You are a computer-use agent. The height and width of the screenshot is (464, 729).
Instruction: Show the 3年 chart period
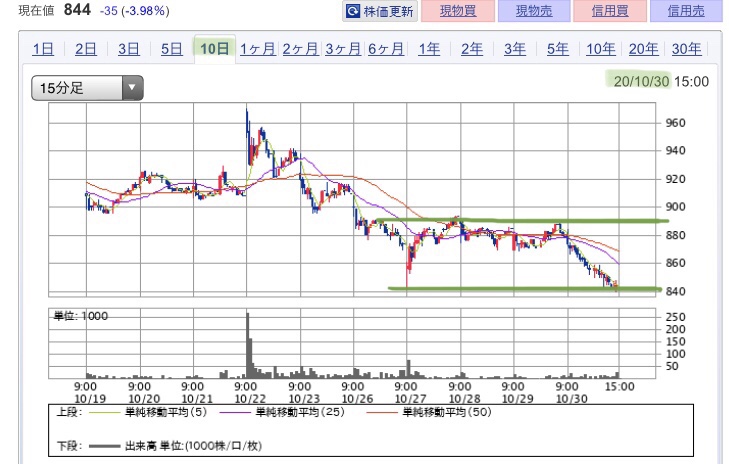pos(515,49)
